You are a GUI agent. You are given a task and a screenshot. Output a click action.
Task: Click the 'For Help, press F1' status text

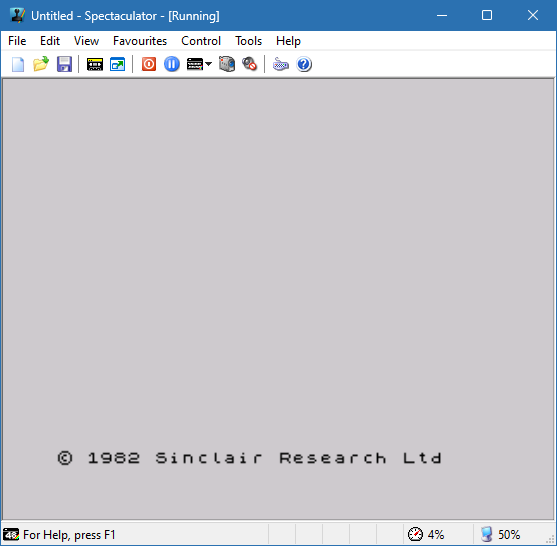coord(69,535)
